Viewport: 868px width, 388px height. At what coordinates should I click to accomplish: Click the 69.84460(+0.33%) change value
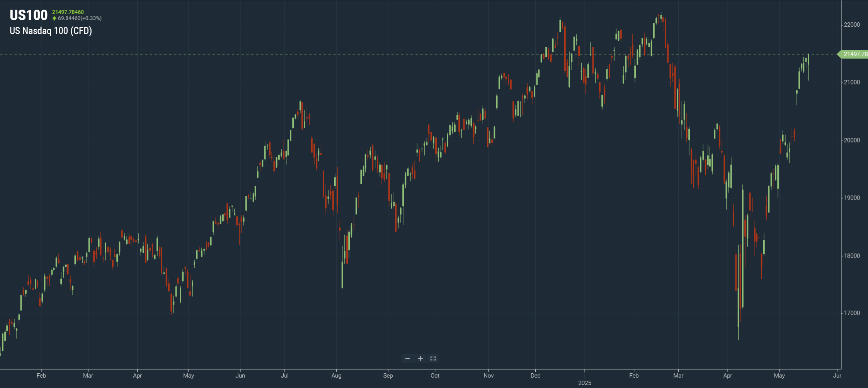[x=80, y=18]
